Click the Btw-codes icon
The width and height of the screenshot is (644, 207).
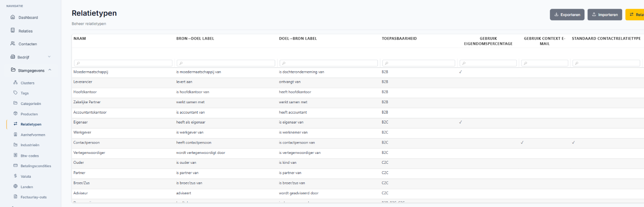pos(15,156)
